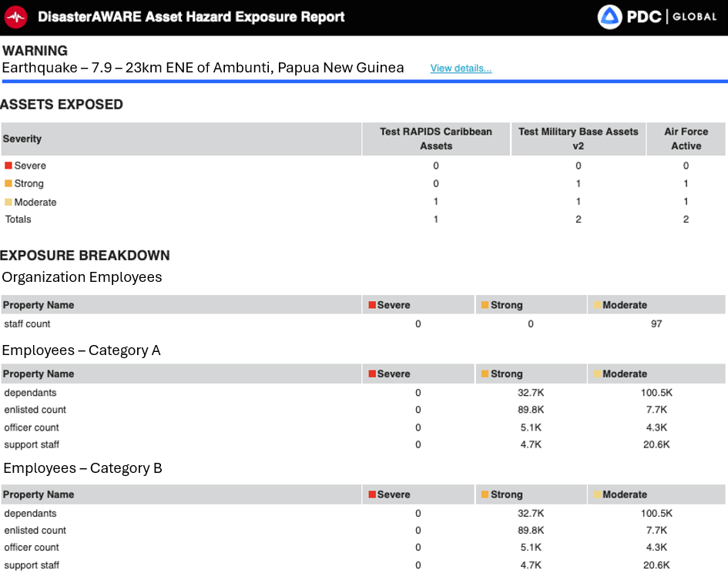Click the orange Strong swatch in Assets Exposed
Viewport: 728px width, 583px height.
pos(8,183)
